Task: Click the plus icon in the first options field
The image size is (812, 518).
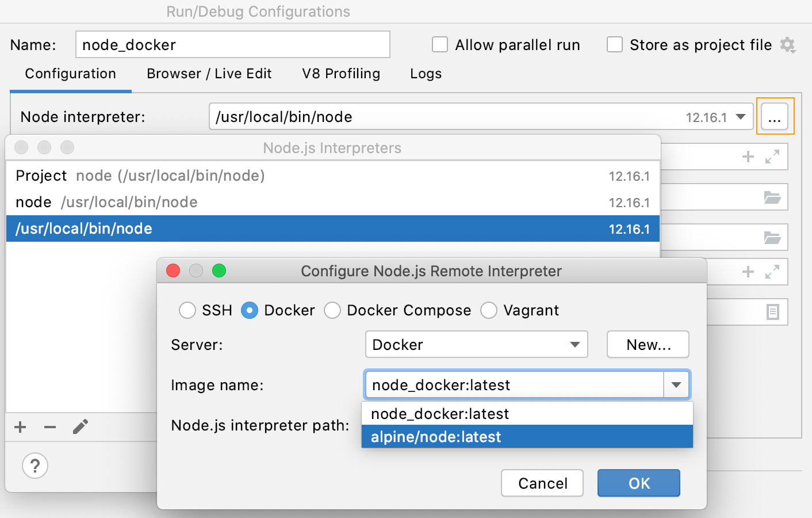Action: 748,157
